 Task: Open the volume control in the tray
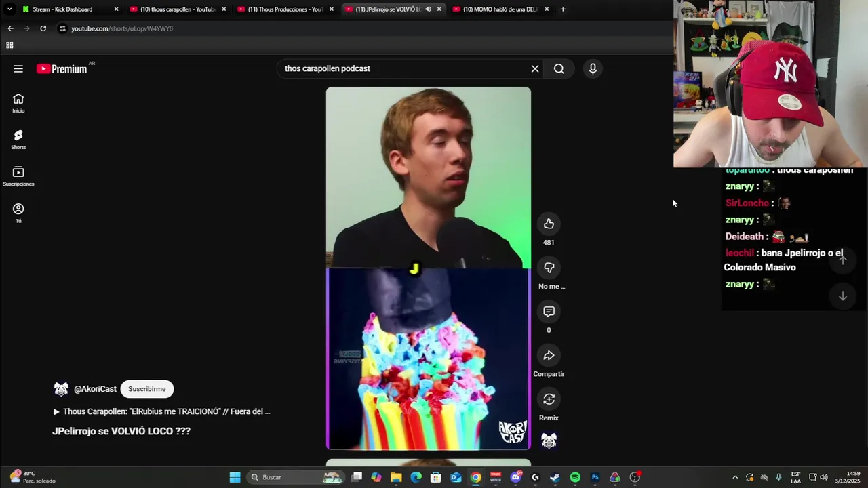pyautogui.click(x=825, y=477)
